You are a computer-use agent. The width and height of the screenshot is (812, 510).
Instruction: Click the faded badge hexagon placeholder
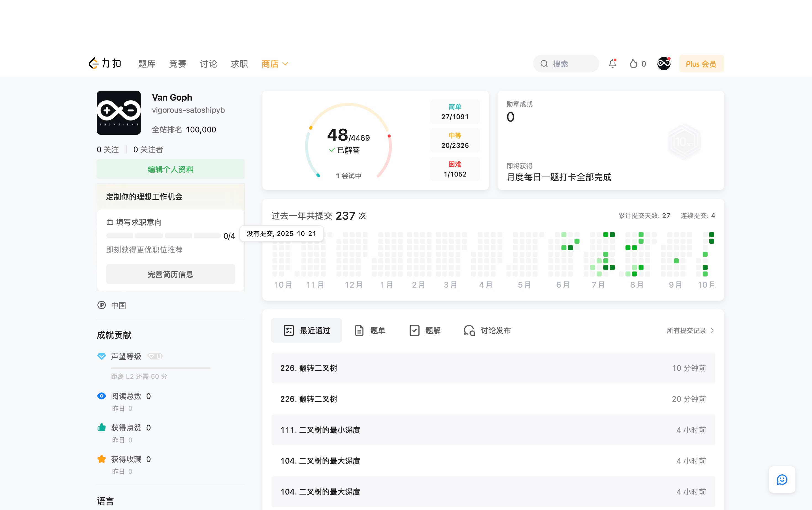tap(684, 142)
